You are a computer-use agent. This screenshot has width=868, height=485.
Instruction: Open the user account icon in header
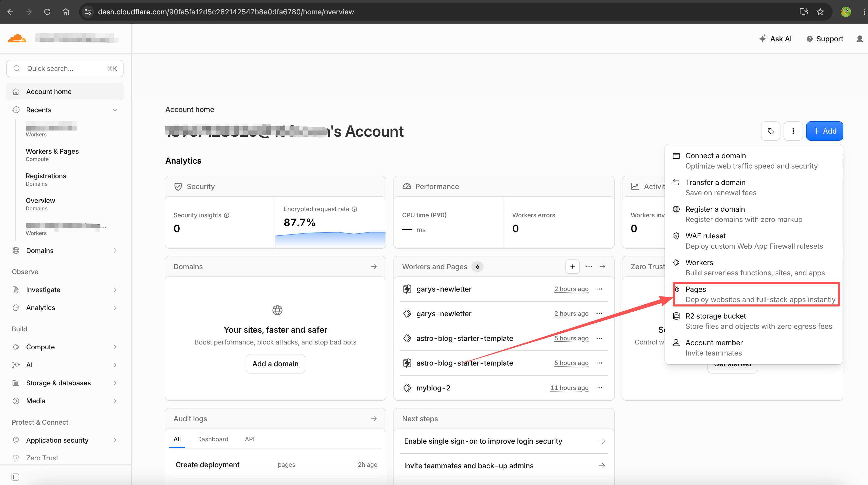(x=860, y=39)
